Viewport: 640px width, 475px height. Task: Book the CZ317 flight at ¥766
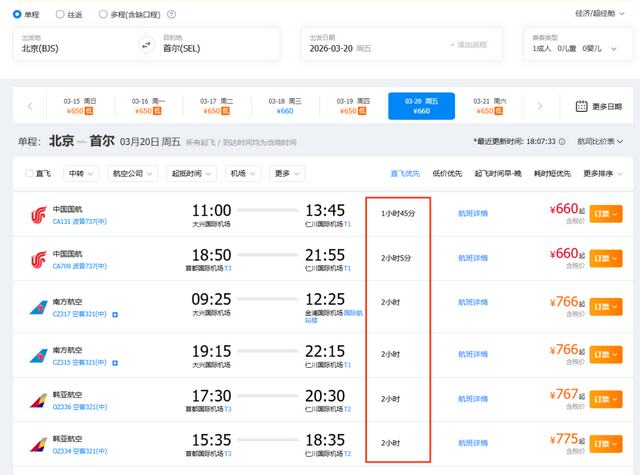[606, 306]
